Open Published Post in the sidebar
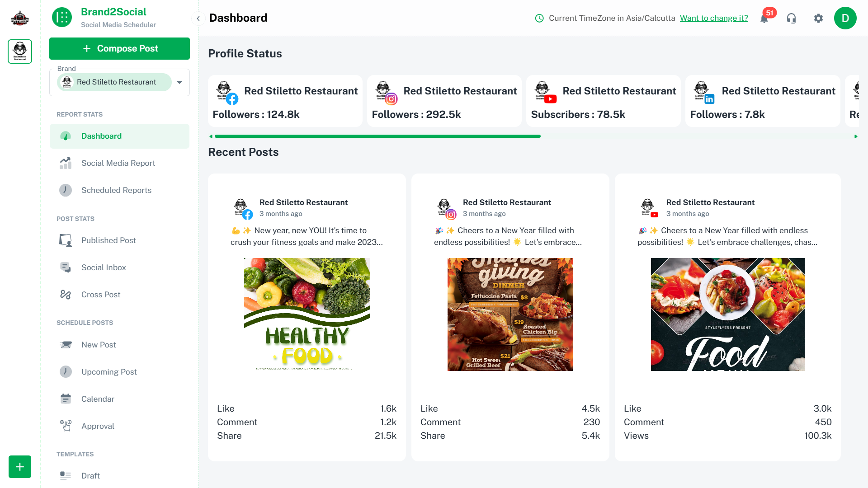Screen dimensions: 868x488 (x=108, y=240)
